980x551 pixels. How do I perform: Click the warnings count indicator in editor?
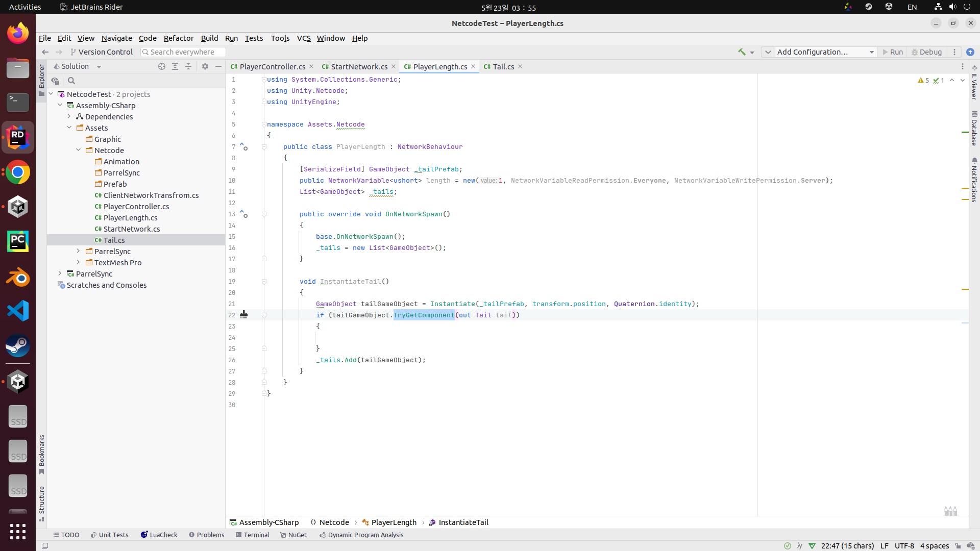pyautogui.click(x=923, y=81)
